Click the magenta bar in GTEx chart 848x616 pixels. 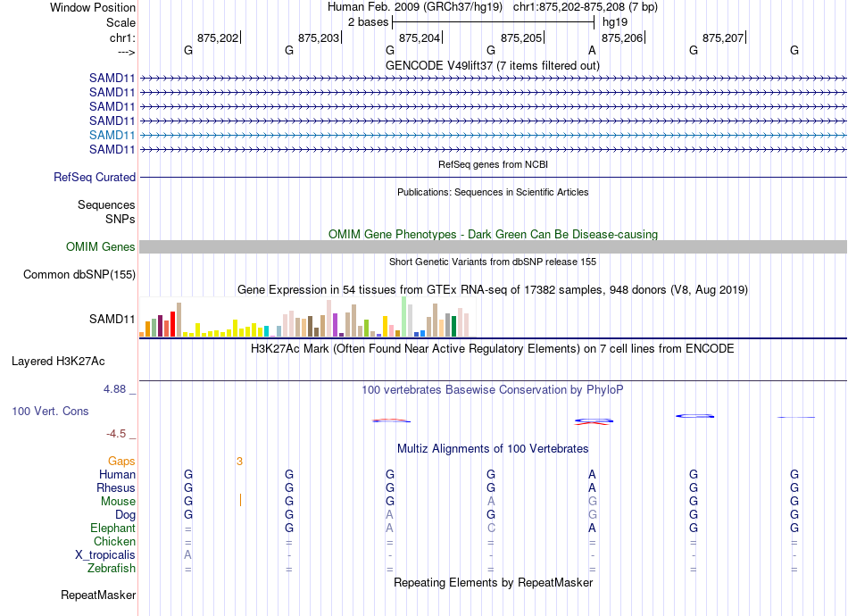[336, 325]
